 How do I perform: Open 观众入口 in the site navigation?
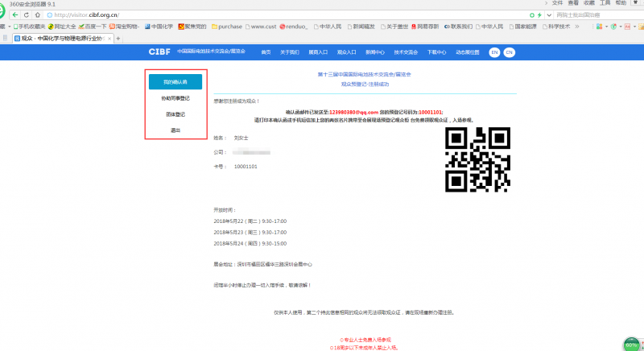tap(346, 52)
